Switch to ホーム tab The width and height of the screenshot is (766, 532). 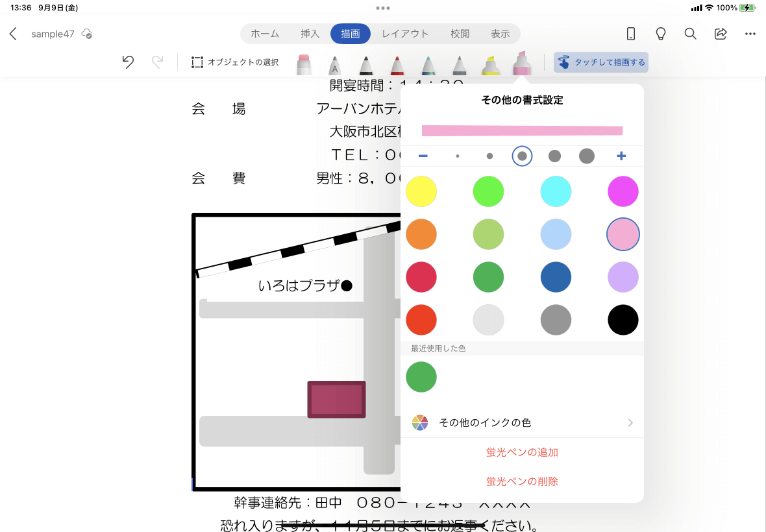[265, 34]
